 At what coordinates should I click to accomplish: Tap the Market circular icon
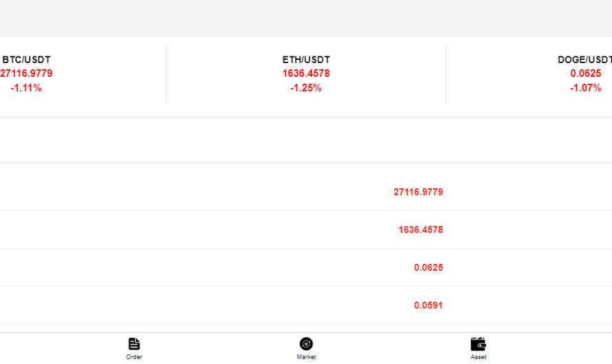306,343
